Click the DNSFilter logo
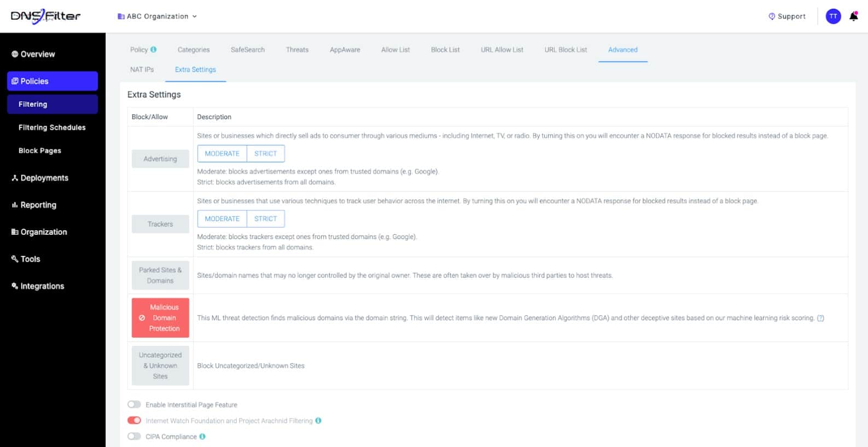The height and width of the screenshot is (447, 868). click(x=45, y=16)
